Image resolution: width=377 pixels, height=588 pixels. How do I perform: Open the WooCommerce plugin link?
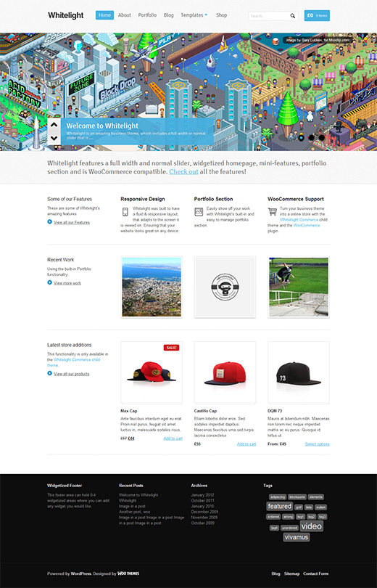(307, 225)
